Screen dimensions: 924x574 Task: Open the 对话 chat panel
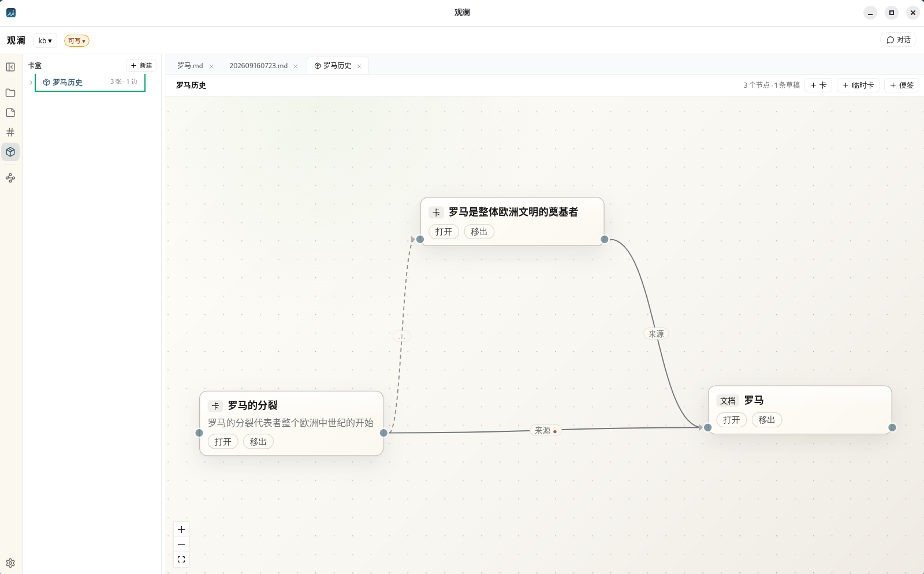pyautogui.click(x=899, y=40)
